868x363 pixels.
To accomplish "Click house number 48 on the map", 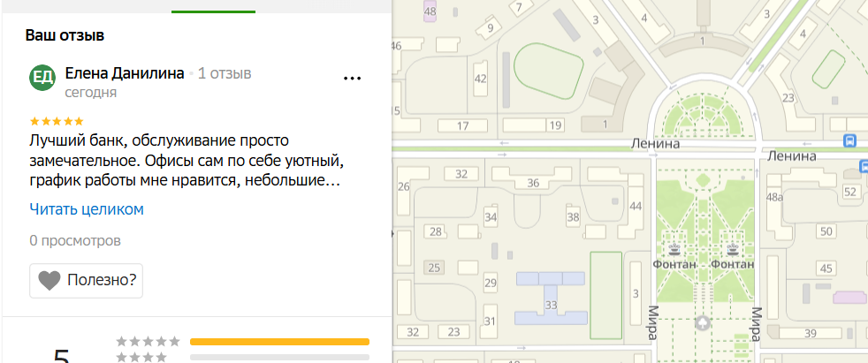I will [430, 11].
